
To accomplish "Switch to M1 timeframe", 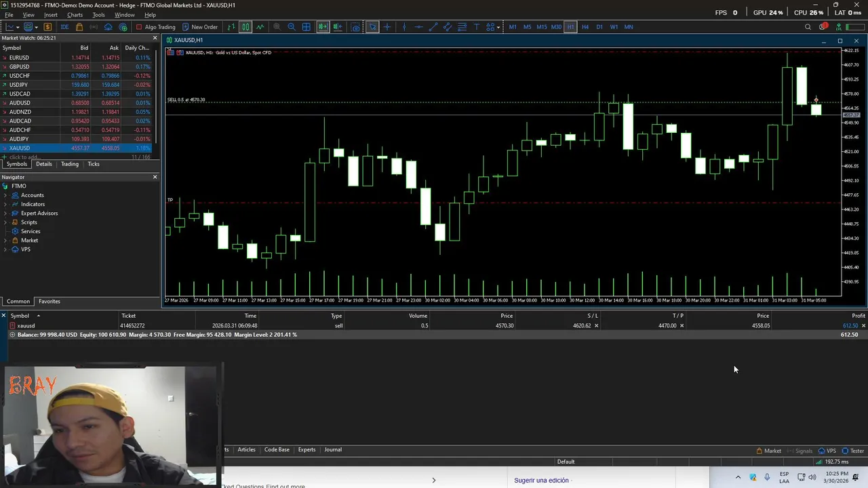I will coord(513,27).
